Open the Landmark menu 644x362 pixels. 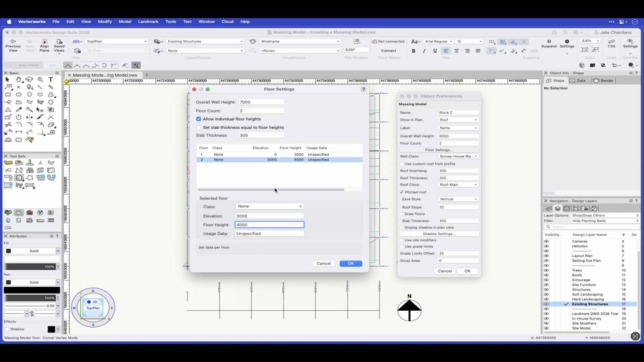tap(148, 22)
